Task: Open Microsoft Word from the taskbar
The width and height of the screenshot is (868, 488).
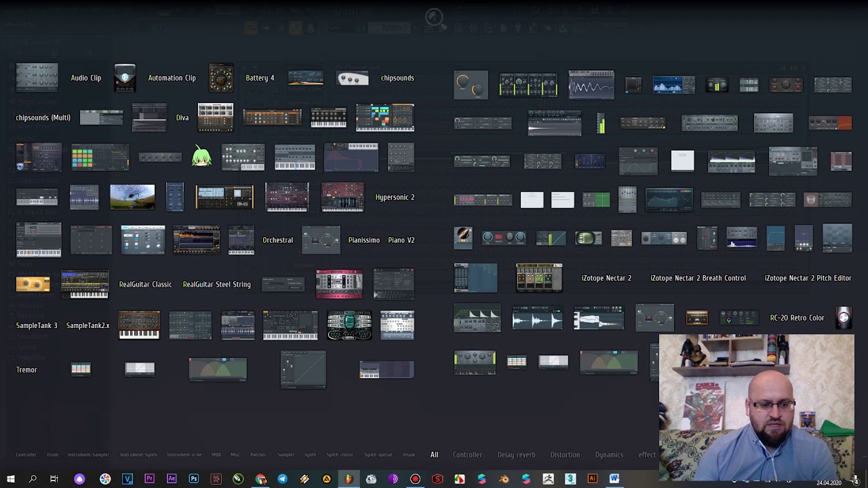Action: [614, 479]
